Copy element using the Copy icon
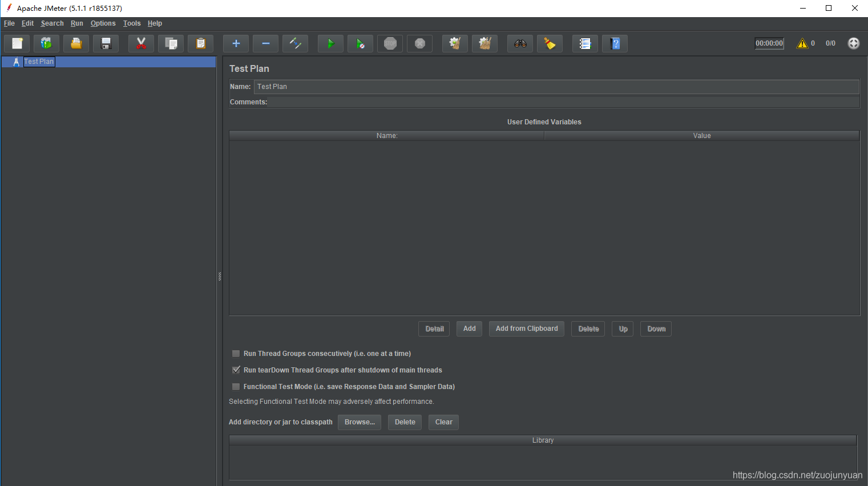 pyautogui.click(x=171, y=43)
